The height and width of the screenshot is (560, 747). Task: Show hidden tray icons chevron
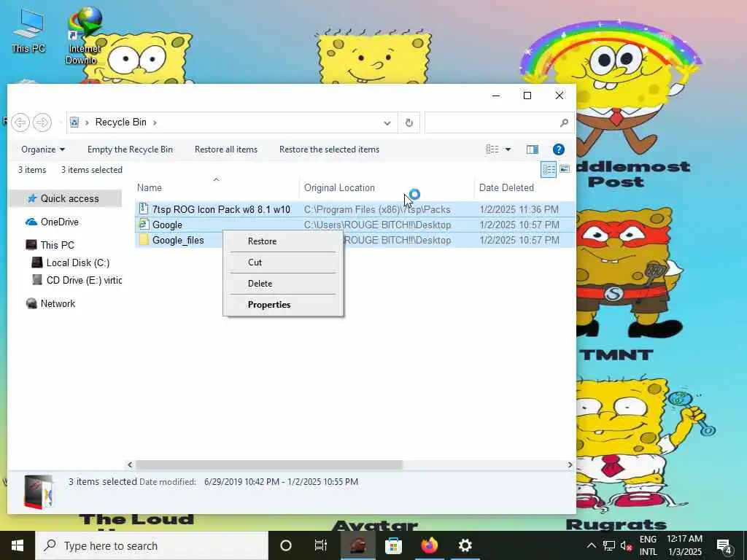[x=591, y=545]
